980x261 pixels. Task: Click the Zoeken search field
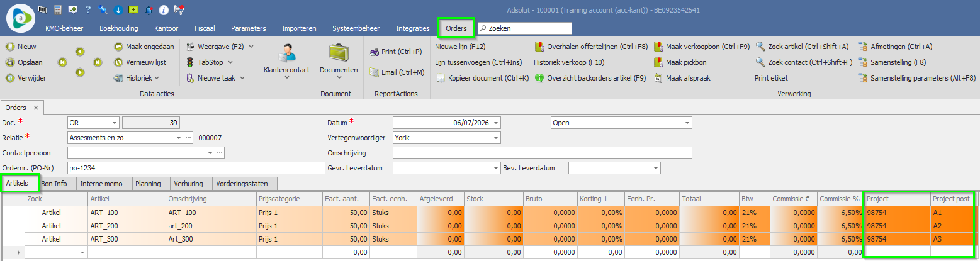(525, 28)
